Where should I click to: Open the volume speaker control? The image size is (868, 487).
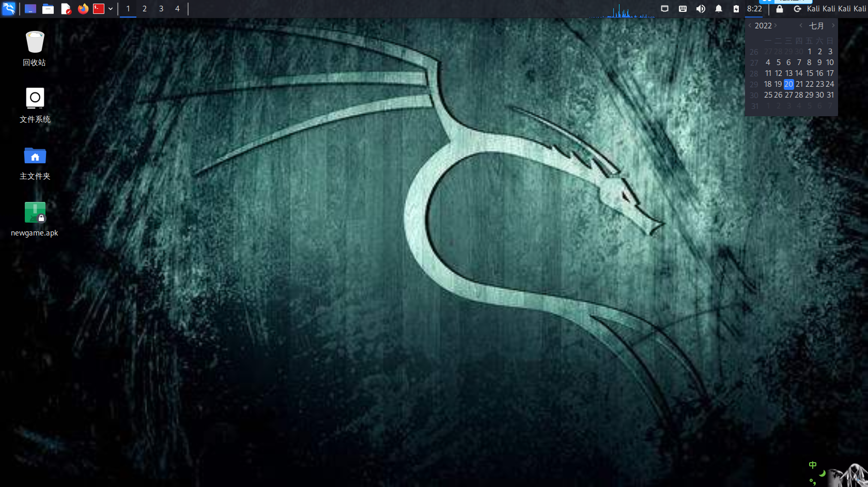click(701, 9)
